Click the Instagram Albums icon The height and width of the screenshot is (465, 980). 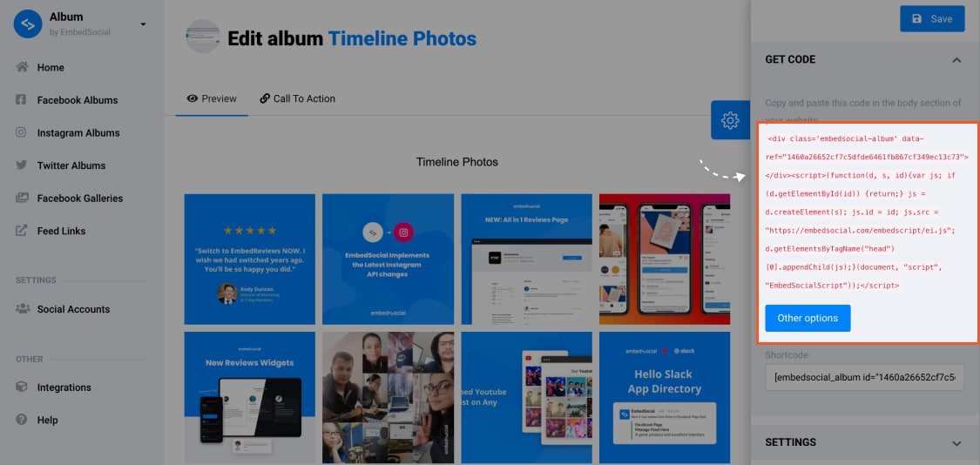click(21, 132)
